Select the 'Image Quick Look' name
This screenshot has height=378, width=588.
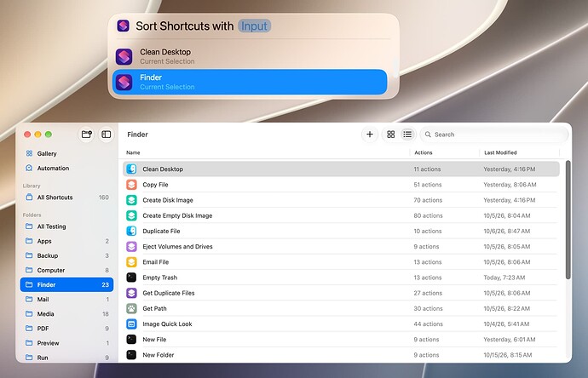(167, 324)
